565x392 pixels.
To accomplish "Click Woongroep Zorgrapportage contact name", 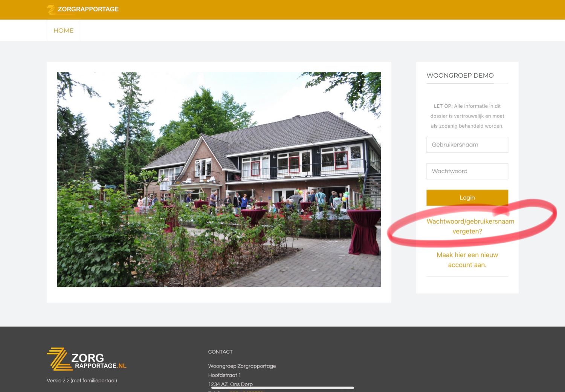I will point(242,366).
